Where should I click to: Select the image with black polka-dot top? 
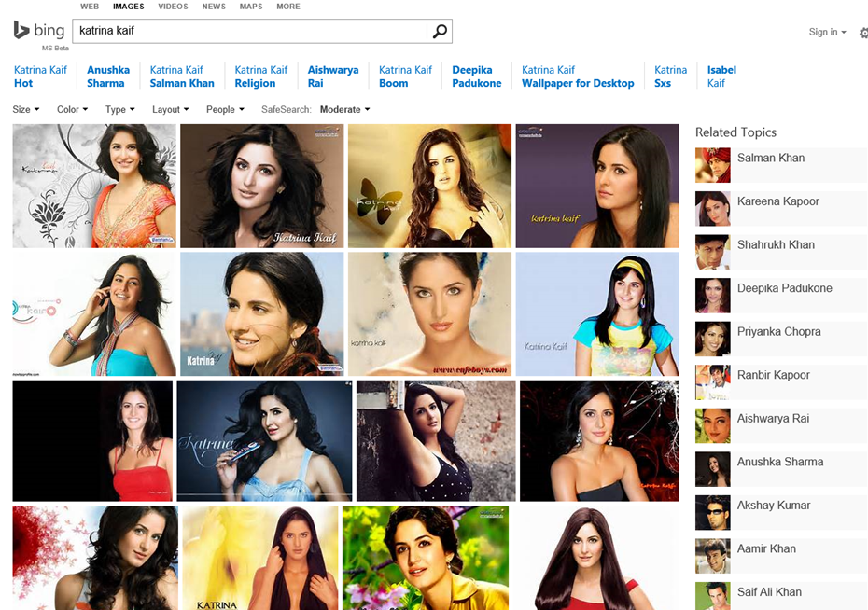pyautogui.click(x=436, y=441)
